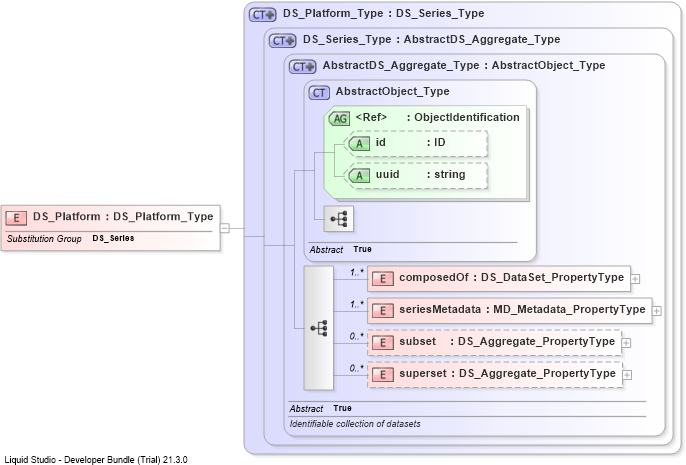Screen dimensions: 686x465
Task: Click the E icon of composedOf element
Action: 383,278
